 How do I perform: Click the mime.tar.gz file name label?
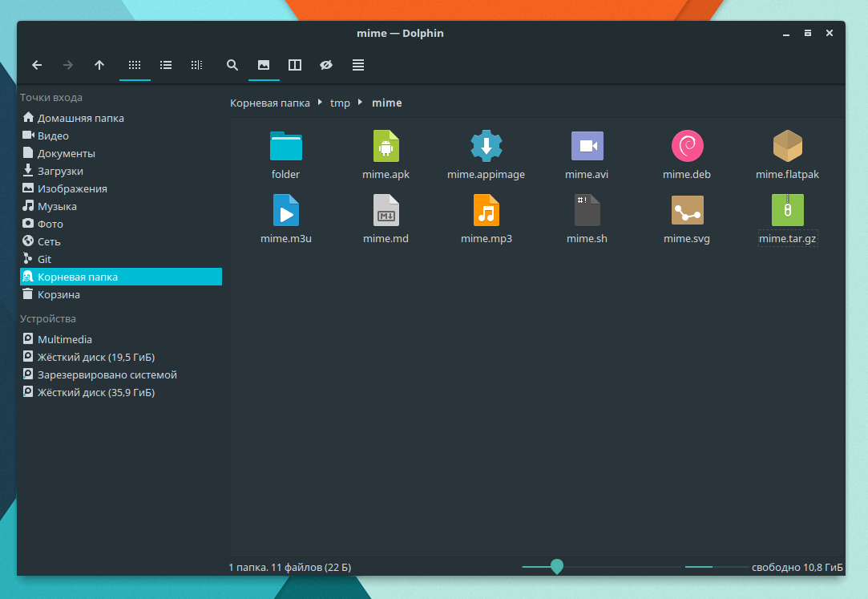787,239
